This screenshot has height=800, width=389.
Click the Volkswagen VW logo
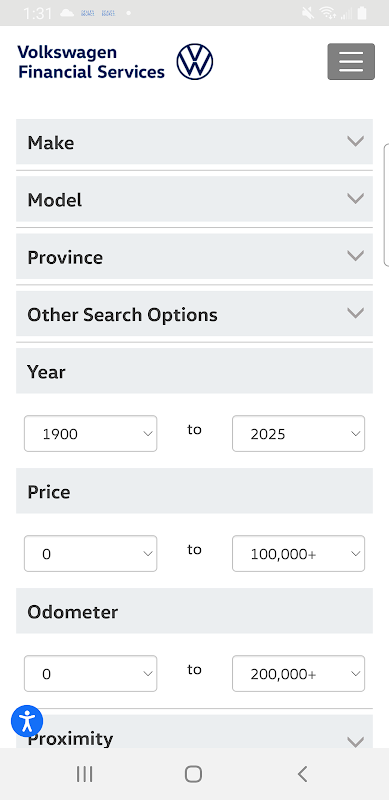tap(194, 62)
